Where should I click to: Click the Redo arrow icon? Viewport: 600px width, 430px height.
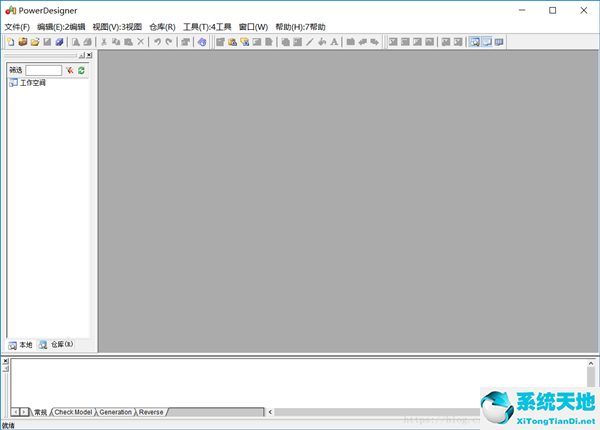point(169,42)
